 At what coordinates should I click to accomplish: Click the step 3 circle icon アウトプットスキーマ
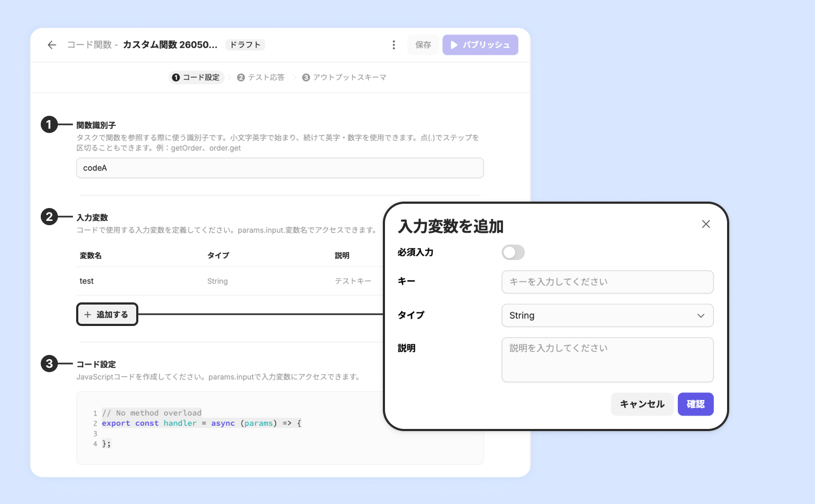306,78
